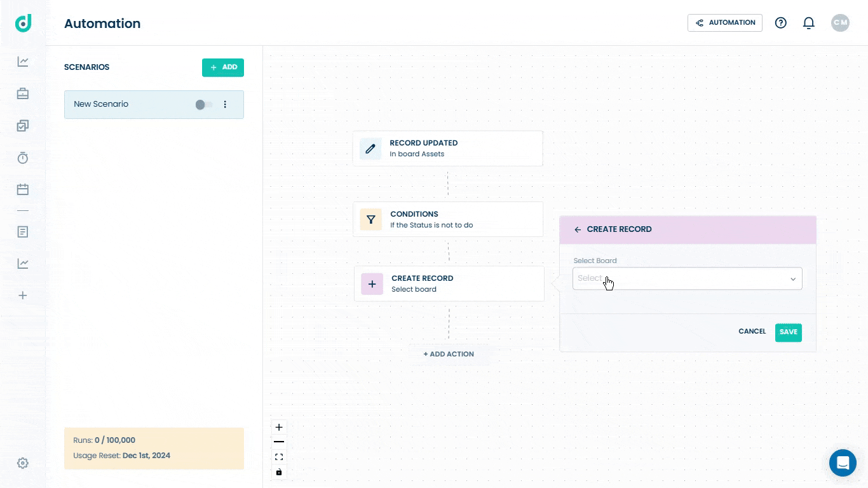868x488 pixels.
Task: Enable the New Scenario toggle switch
Action: click(x=203, y=104)
